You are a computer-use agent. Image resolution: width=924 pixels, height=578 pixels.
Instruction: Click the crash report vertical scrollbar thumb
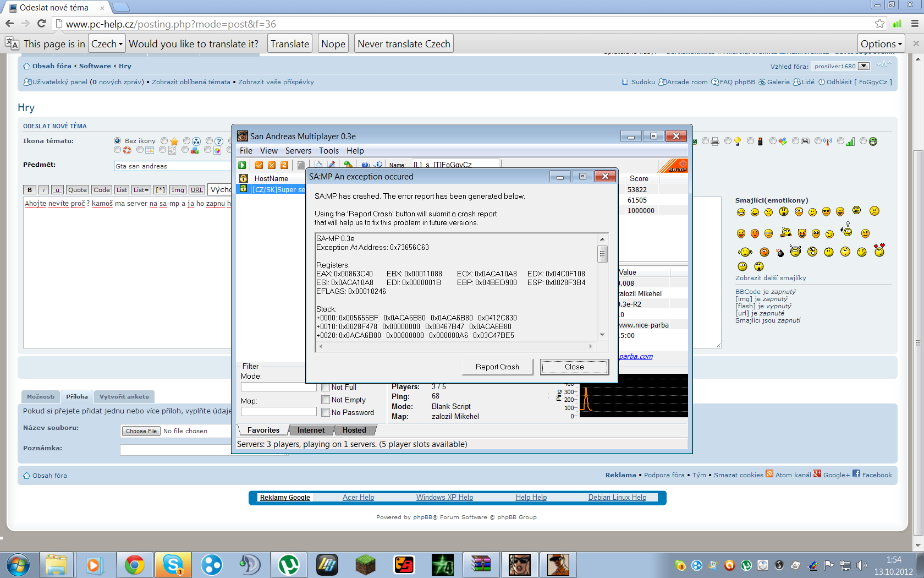602,254
